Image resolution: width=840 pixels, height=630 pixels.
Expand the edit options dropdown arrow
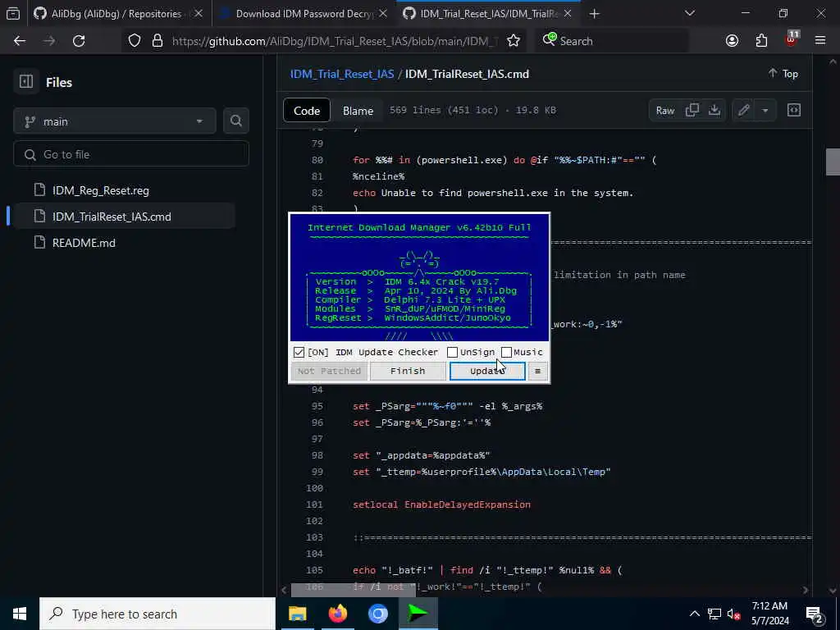pos(765,111)
